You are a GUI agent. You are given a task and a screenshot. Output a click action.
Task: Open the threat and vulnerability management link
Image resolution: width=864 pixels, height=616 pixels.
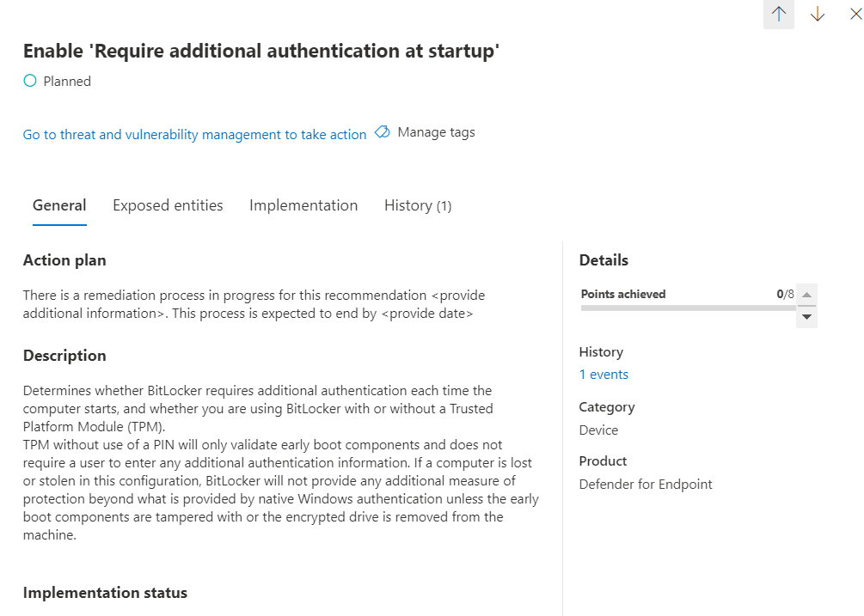194,134
